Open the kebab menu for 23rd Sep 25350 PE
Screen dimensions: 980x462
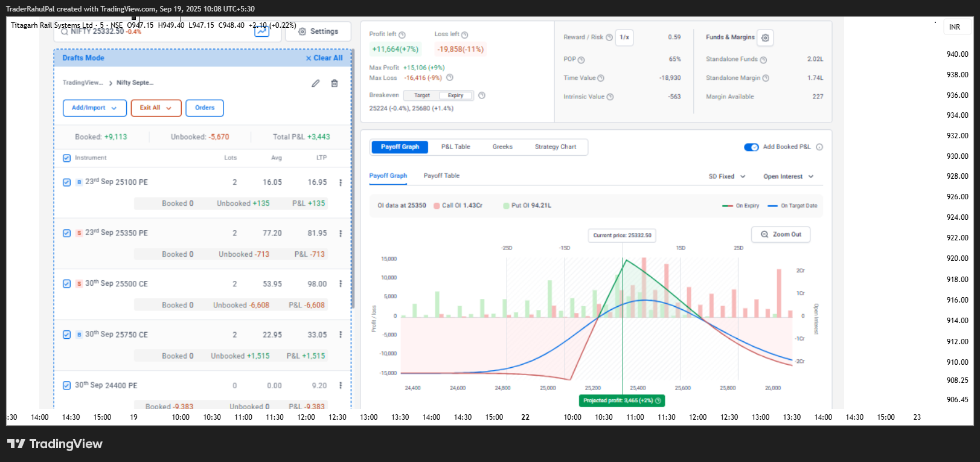341,233
